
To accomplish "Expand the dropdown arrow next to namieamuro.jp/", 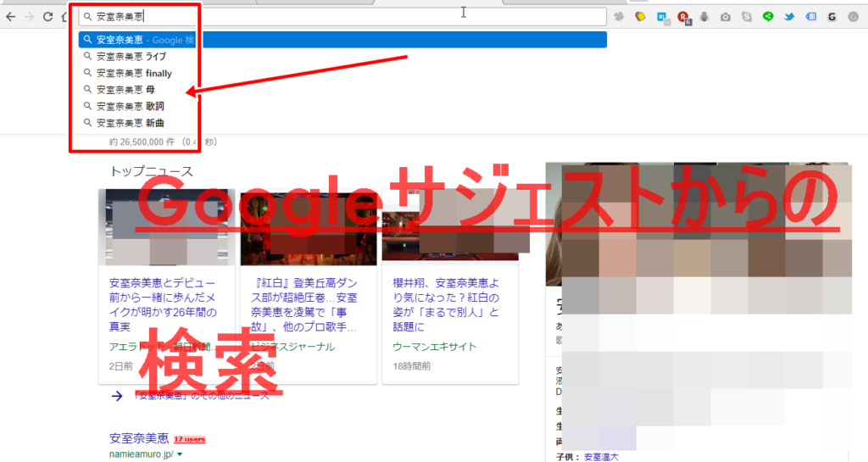I will tap(180, 454).
